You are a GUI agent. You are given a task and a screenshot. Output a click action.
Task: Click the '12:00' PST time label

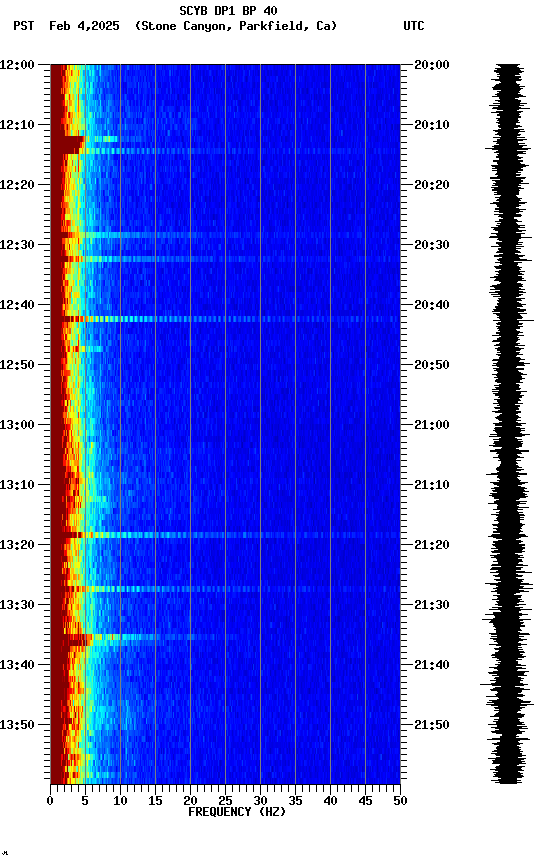(17, 65)
